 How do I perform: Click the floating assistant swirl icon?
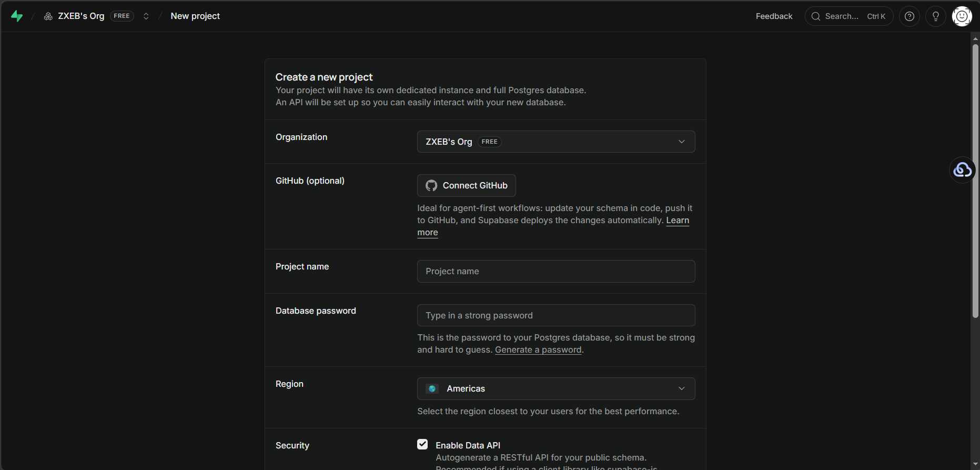(963, 170)
